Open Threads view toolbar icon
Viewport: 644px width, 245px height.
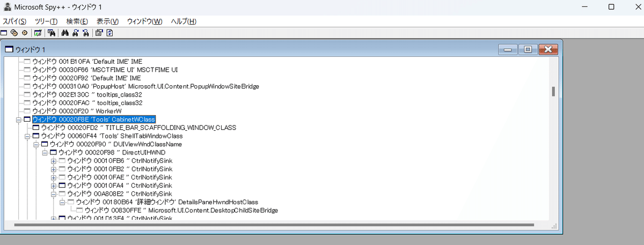25,33
